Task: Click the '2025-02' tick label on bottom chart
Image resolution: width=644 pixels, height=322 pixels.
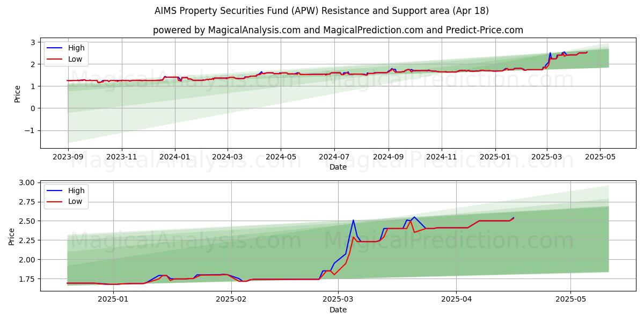Action: pyautogui.click(x=231, y=299)
